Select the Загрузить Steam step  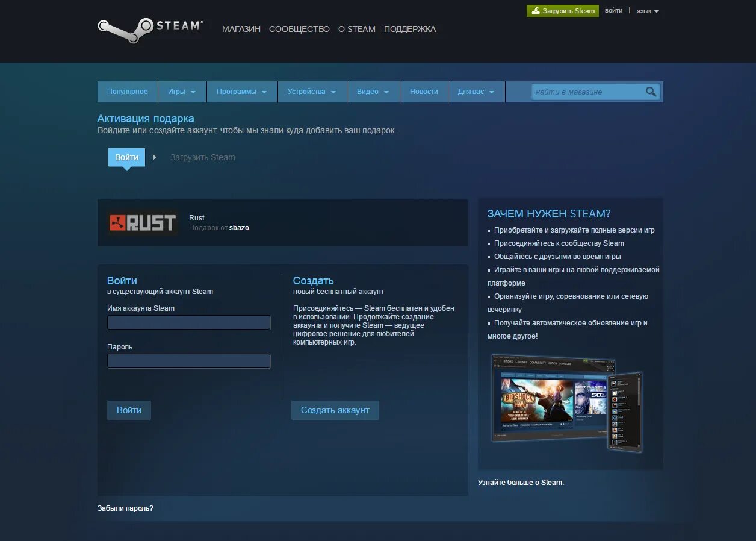tap(203, 157)
